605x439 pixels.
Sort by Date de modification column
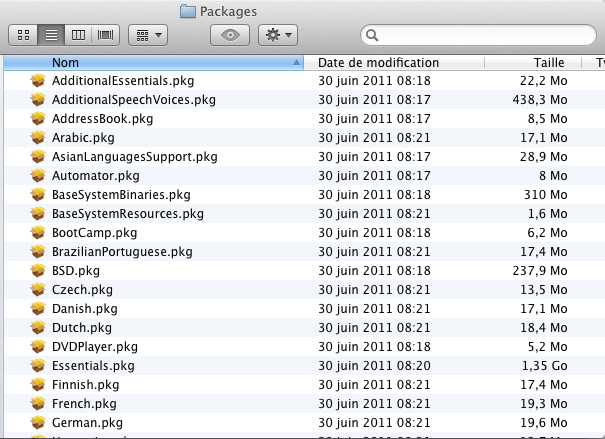point(394,62)
